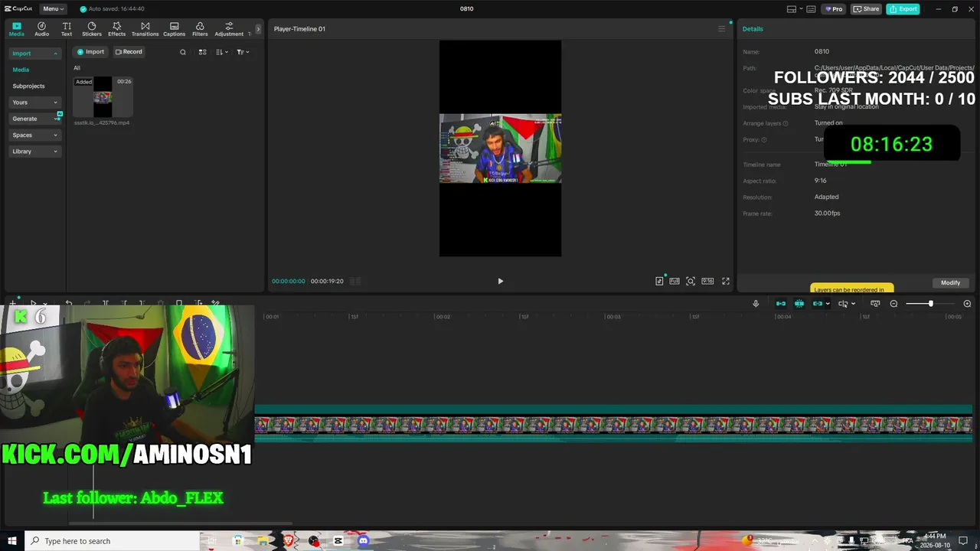Open the preview zoom-to-fit icon

pos(691,281)
